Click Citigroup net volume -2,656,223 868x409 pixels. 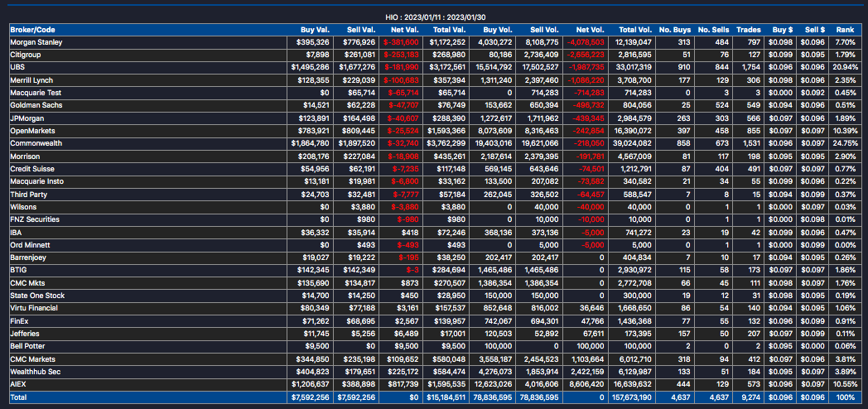(x=586, y=55)
